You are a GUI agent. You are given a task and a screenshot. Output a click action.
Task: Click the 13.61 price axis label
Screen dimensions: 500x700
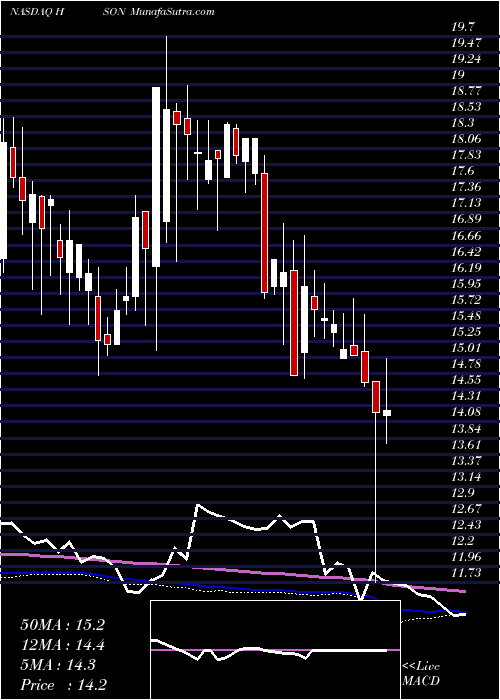465,445
